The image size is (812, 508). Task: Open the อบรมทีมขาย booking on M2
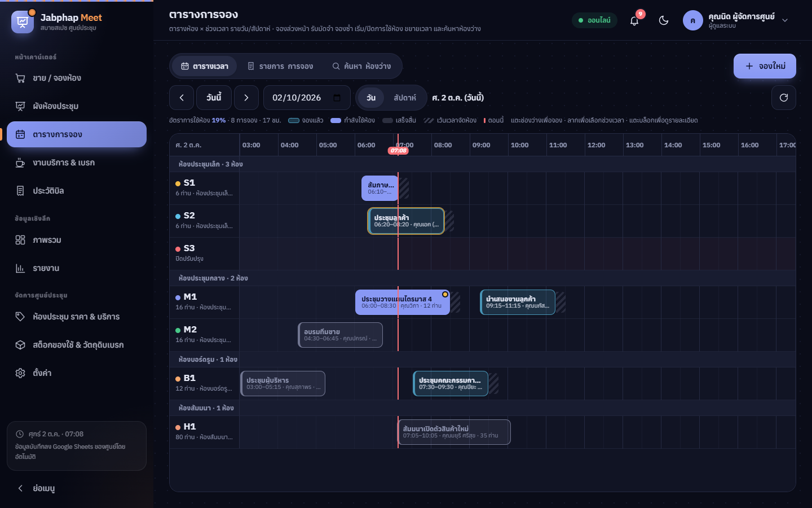click(x=341, y=335)
